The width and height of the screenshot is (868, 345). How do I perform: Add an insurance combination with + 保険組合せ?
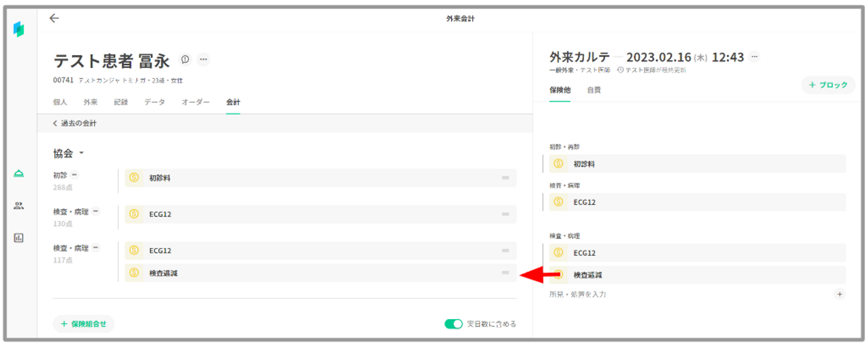pyautogui.click(x=84, y=324)
